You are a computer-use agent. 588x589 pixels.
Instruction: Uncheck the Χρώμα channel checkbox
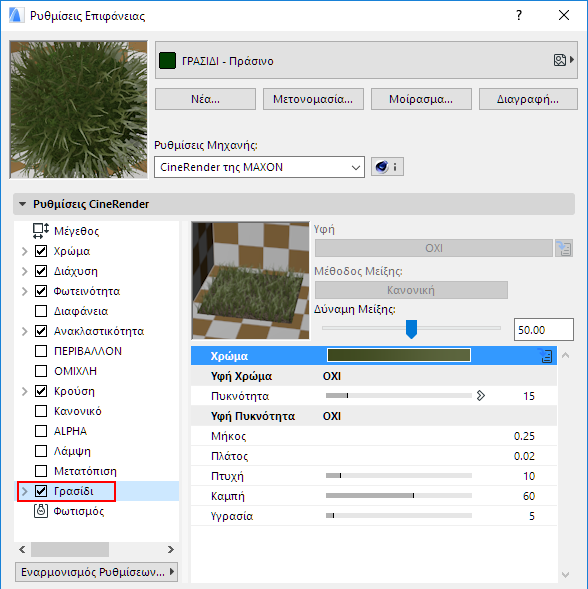pyautogui.click(x=41, y=251)
